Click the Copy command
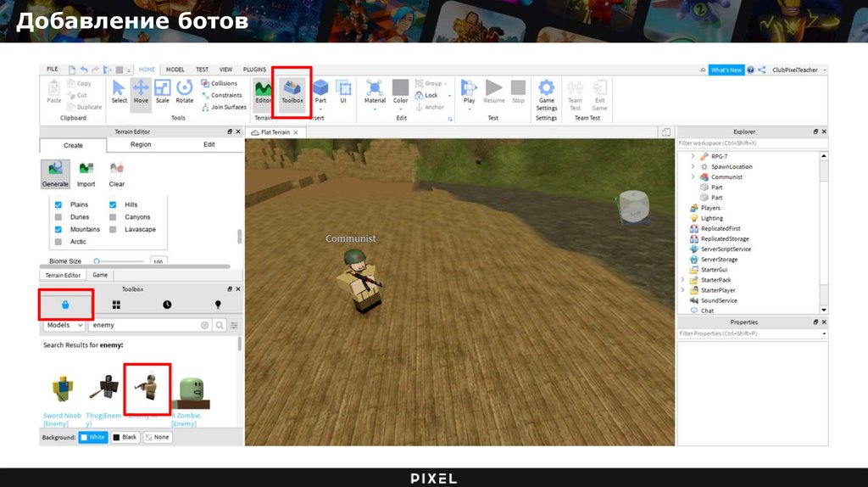868x487 pixels. [79, 83]
